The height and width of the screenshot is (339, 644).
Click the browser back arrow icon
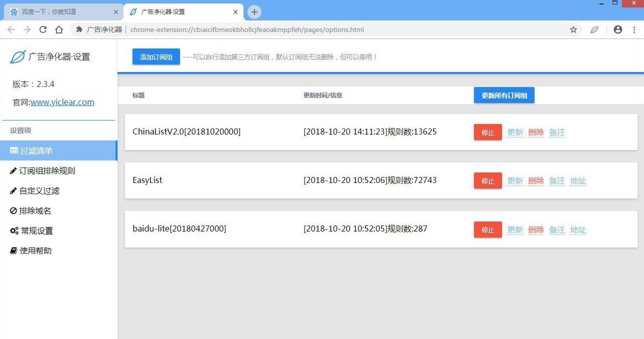click(x=11, y=29)
